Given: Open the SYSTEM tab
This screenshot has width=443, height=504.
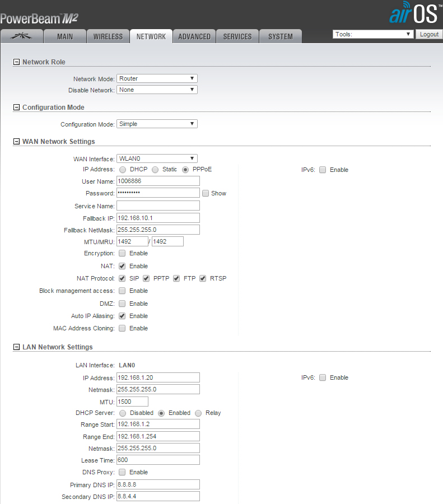Looking at the screenshot, I should [x=281, y=36].
